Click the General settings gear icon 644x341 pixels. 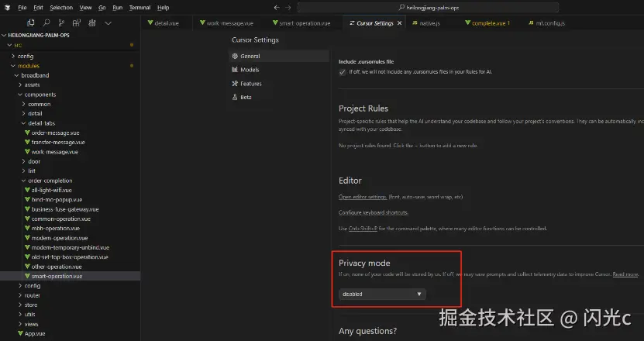point(235,56)
